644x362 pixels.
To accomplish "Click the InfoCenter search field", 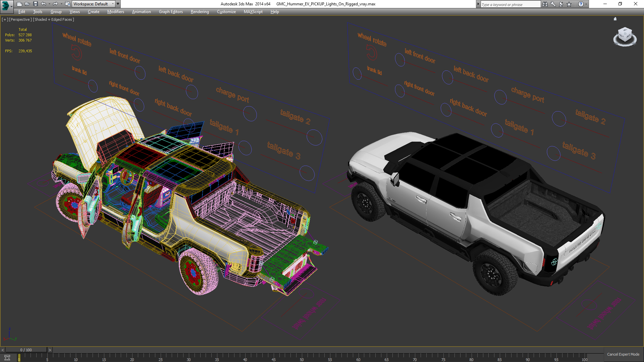I will [510, 4].
